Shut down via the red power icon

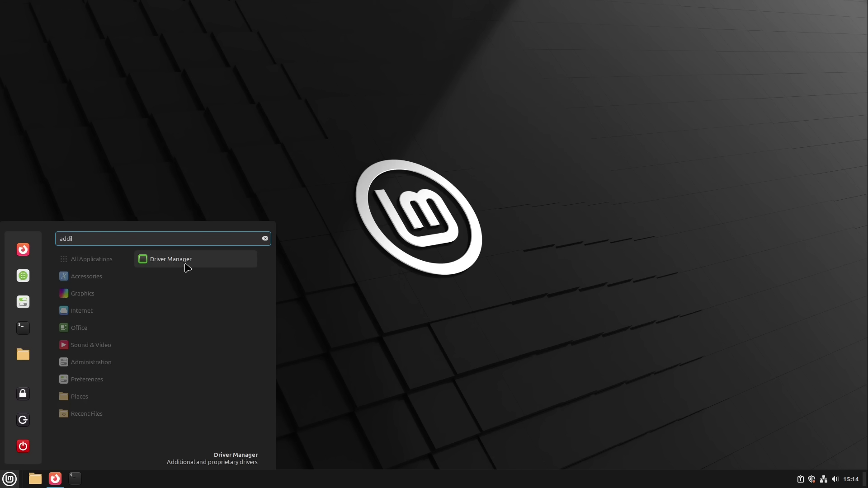tap(23, 446)
